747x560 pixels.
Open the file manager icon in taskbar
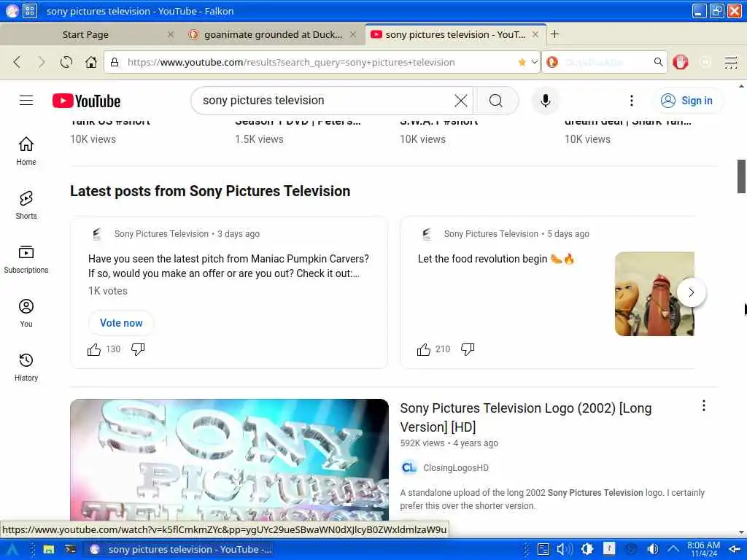(x=49, y=550)
